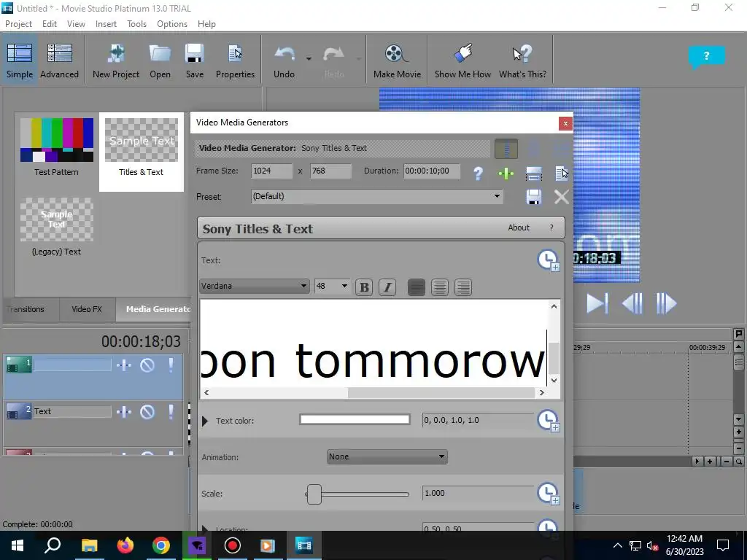
Task: Click the Duration field 00:00:10;00
Action: click(x=432, y=171)
